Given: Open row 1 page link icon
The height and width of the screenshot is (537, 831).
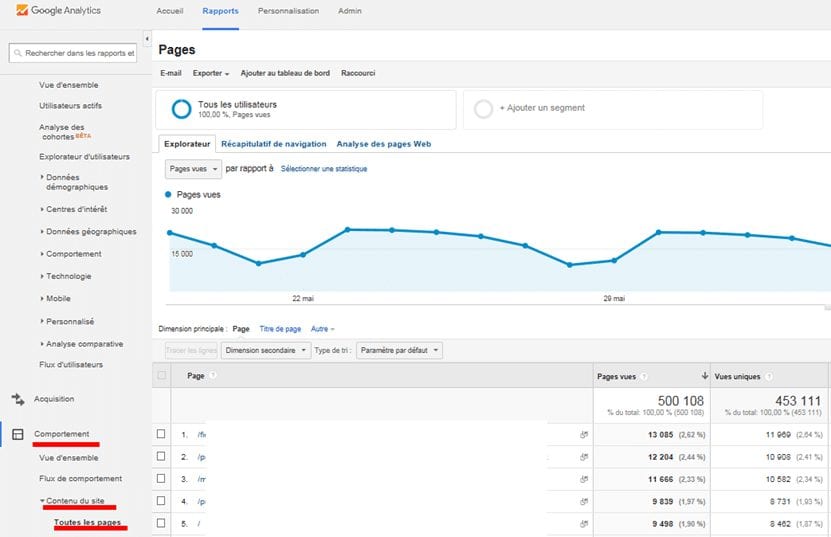Looking at the screenshot, I should 584,435.
